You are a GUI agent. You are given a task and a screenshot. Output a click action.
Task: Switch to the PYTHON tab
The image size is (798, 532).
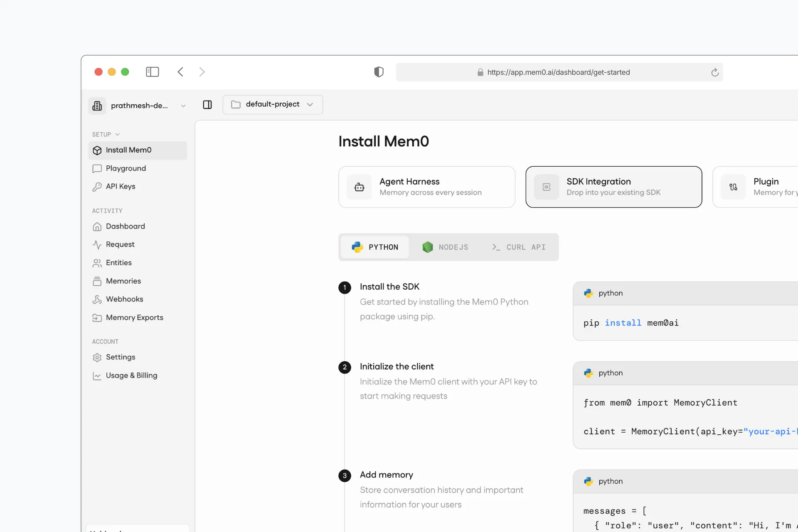(x=375, y=247)
